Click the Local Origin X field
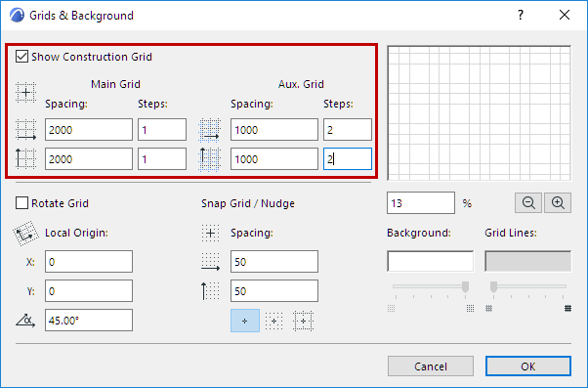This screenshot has height=388, width=588. click(89, 262)
